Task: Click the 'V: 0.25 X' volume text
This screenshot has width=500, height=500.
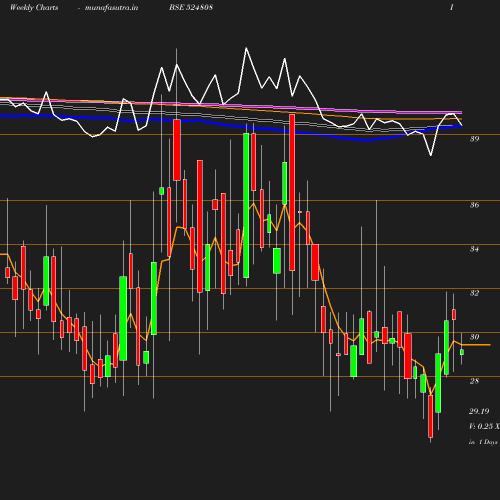Action: pyautogui.click(x=484, y=426)
